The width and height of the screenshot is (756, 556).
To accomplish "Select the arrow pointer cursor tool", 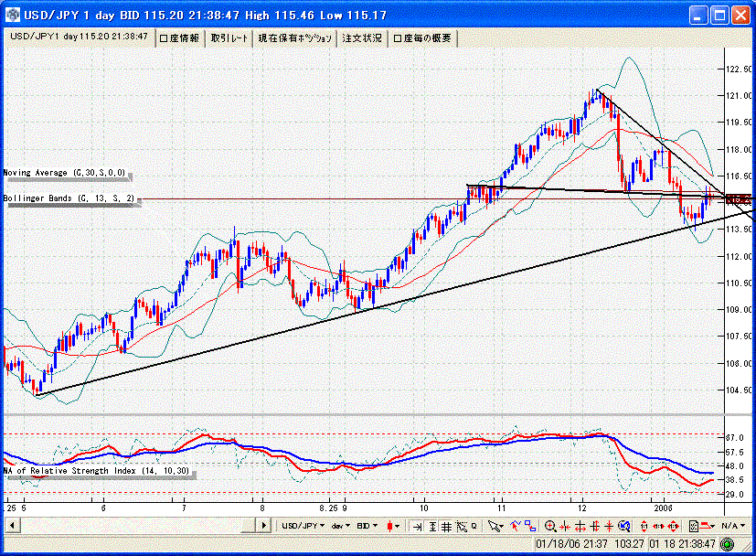I will (495, 526).
